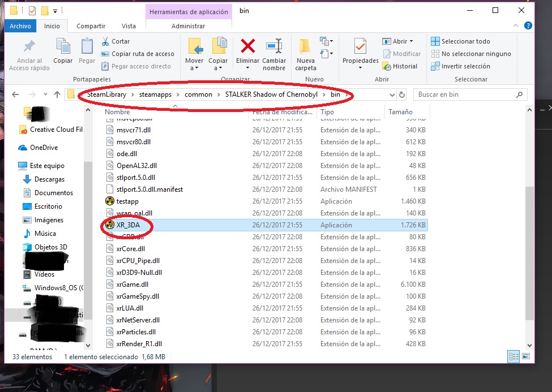The image size is (552, 392).
Task: Open Este equipo in the sidebar
Action: point(41,165)
